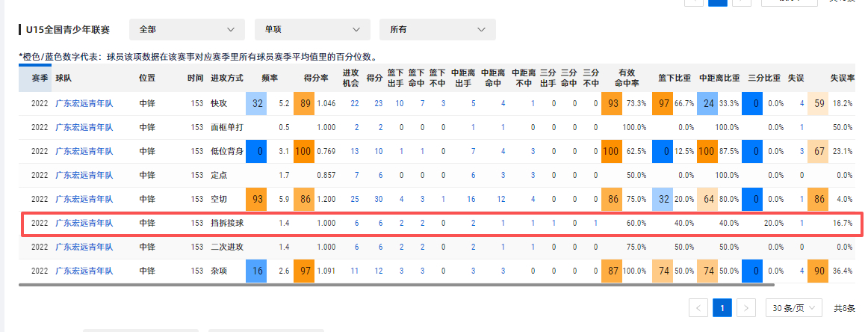Image resolution: width=868 pixels, height=332 pixels.
Task: Click the 1.046 得分率 value in 快攻 row
Action: [x=326, y=104]
